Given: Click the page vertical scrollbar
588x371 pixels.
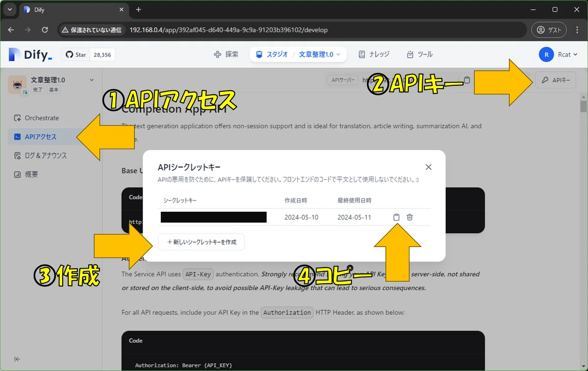Looking at the screenshot, I should pyautogui.click(x=583, y=106).
